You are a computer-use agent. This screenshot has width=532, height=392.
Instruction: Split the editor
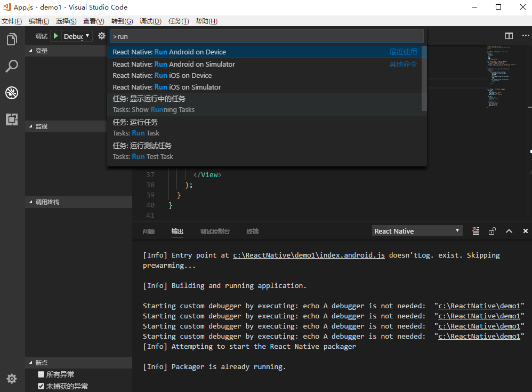509,36
